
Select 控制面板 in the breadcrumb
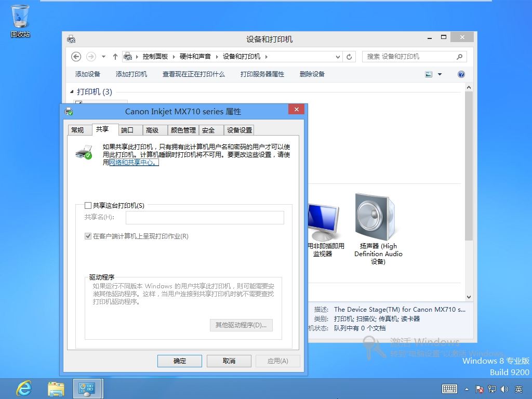(155, 57)
